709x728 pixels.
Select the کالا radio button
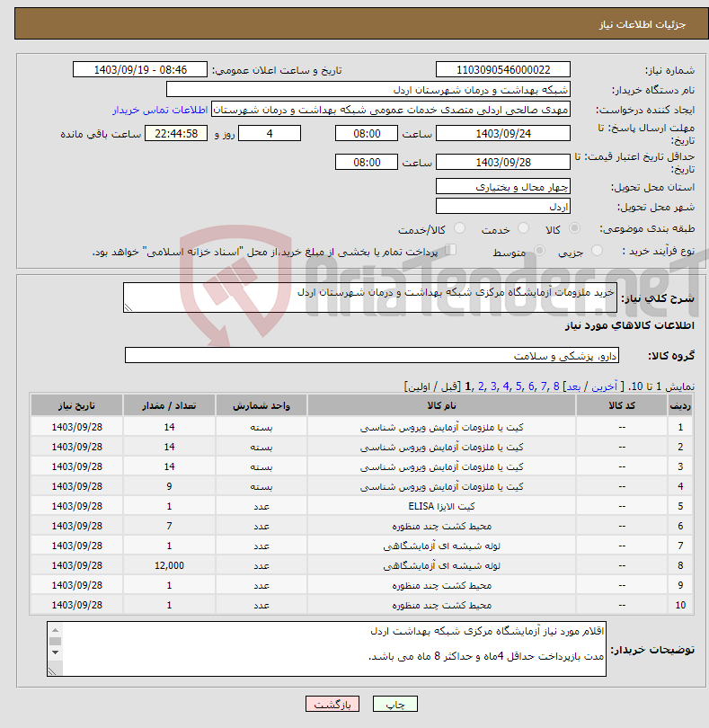pyautogui.click(x=574, y=228)
